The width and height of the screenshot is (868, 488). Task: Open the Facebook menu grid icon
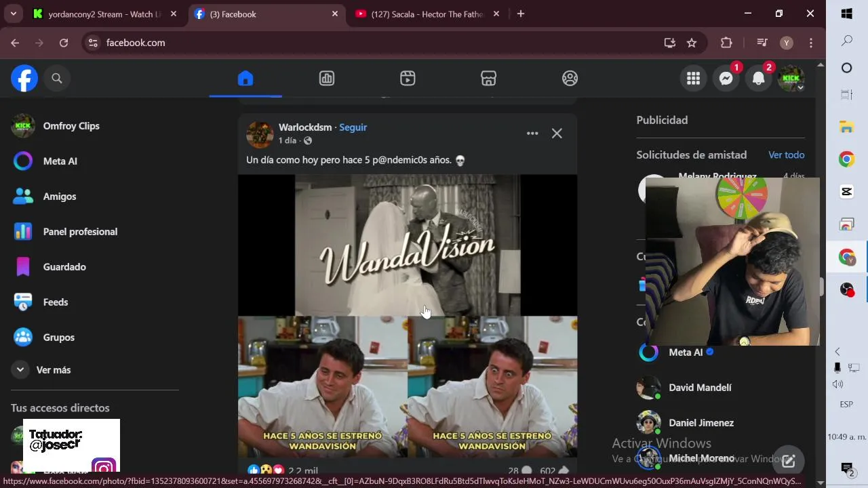693,79
